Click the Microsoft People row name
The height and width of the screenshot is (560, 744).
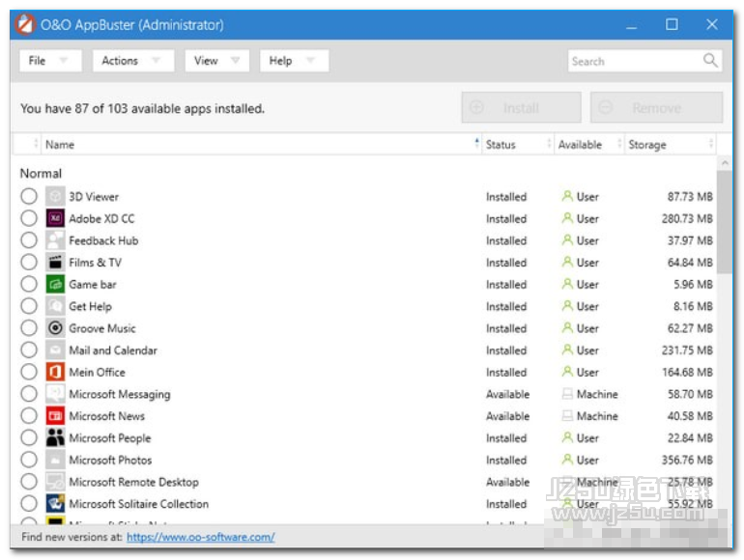[x=110, y=438]
